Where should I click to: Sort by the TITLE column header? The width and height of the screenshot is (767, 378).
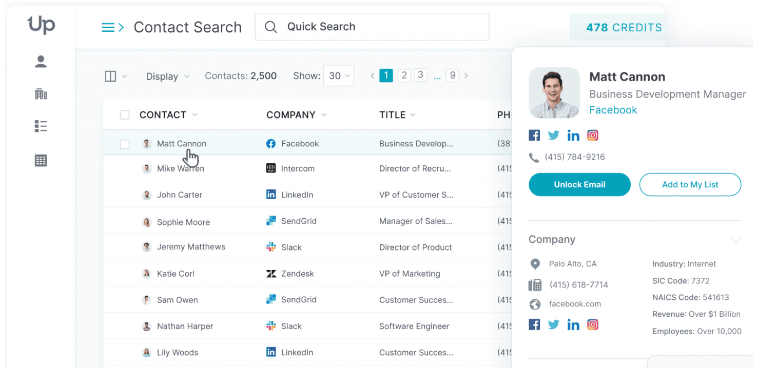pos(397,115)
